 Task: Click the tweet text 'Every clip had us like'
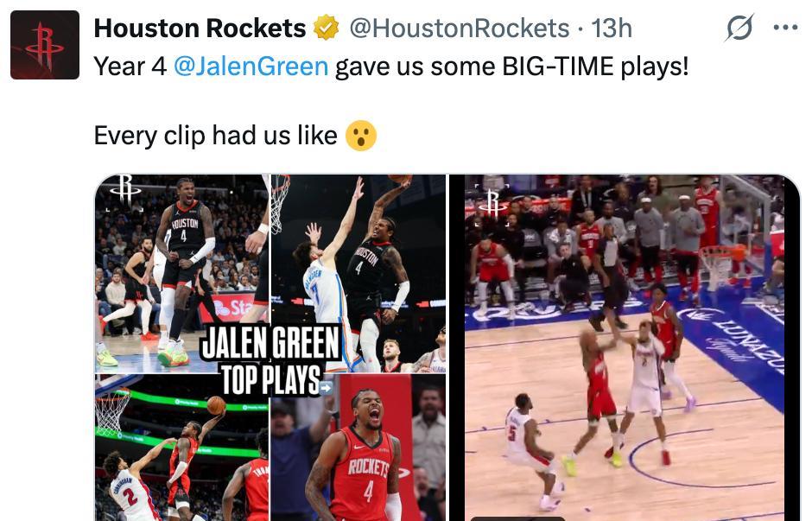[215, 136]
